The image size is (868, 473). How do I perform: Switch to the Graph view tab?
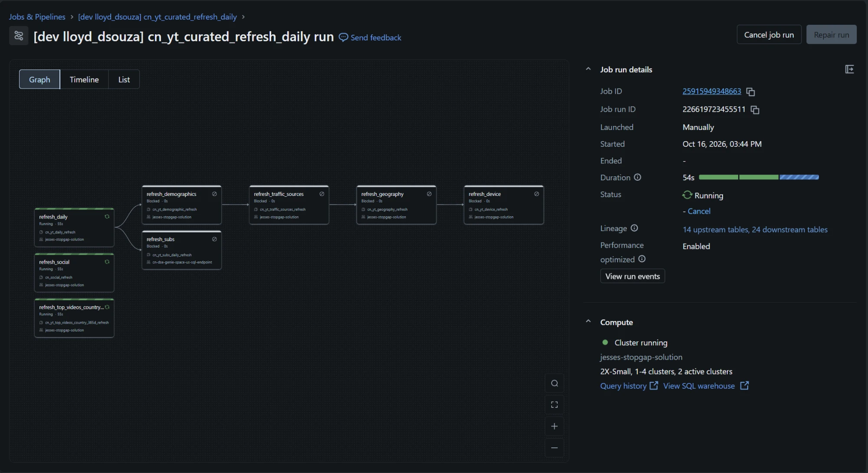(39, 79)
